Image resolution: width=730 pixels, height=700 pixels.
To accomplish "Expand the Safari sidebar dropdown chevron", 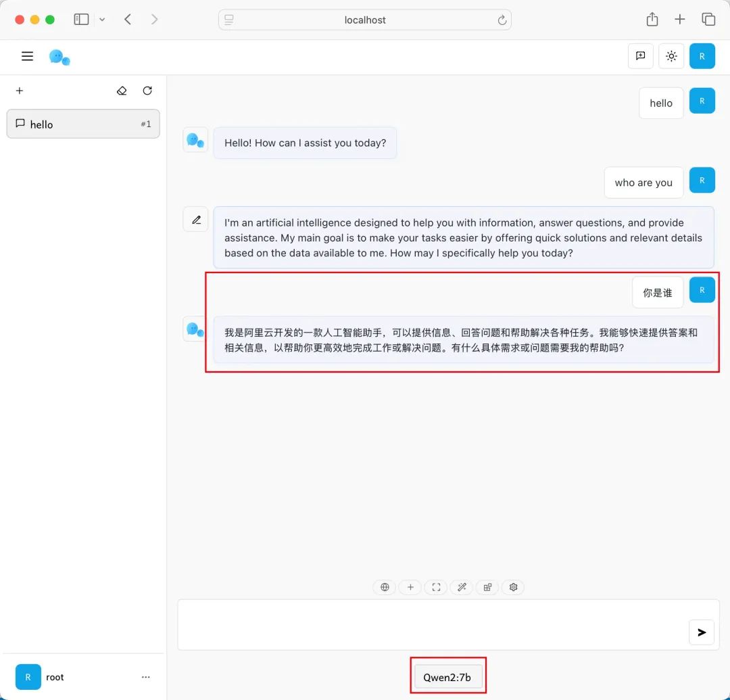I will pyautogui.click(x=102, y=20).
